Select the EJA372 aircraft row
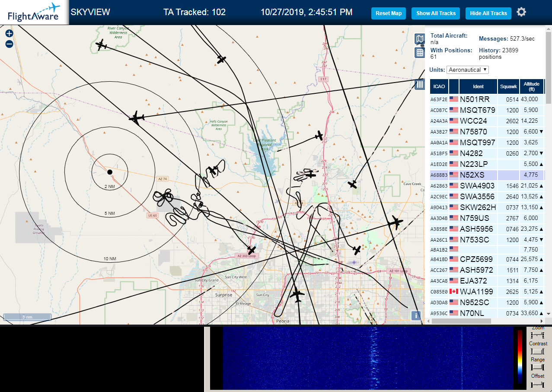The image size is (552, 392). pos(487,280)
